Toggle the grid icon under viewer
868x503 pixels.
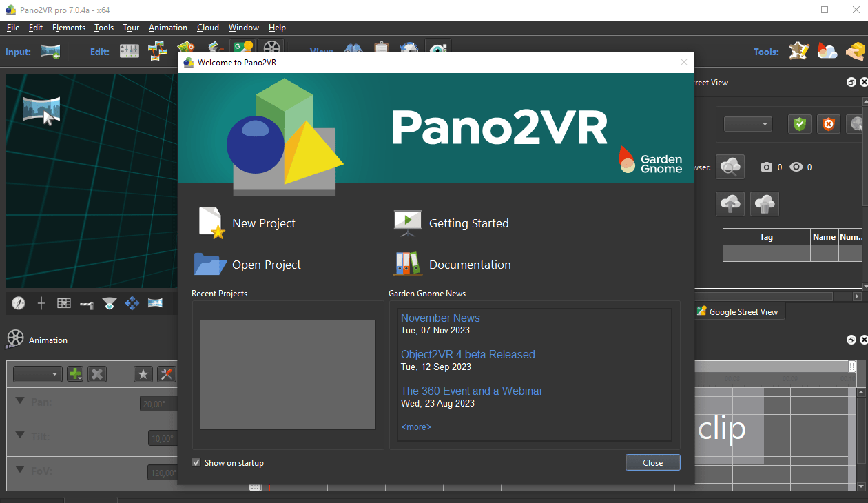coord(64,303)
